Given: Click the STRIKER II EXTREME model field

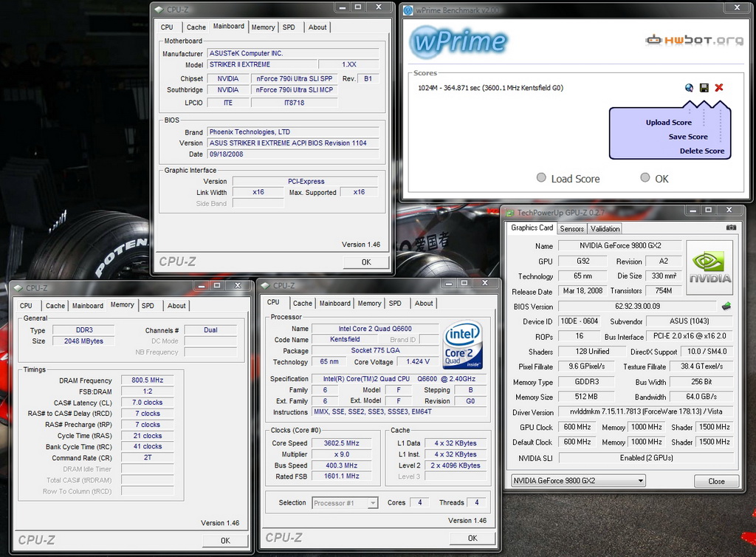Looking at the screenshot, I should tap(263, 64).
